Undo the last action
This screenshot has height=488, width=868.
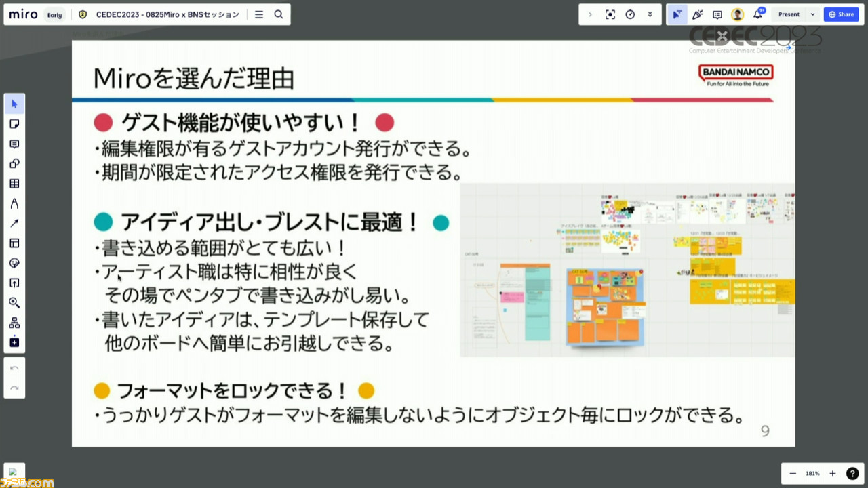[x=14, y=368]
